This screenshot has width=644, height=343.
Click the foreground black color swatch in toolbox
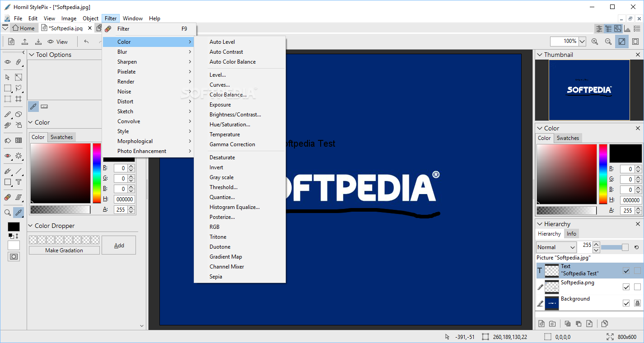(x=14, y=227)
